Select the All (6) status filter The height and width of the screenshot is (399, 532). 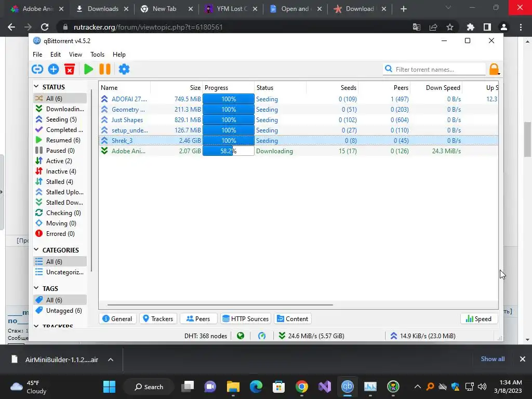[60, 98]
